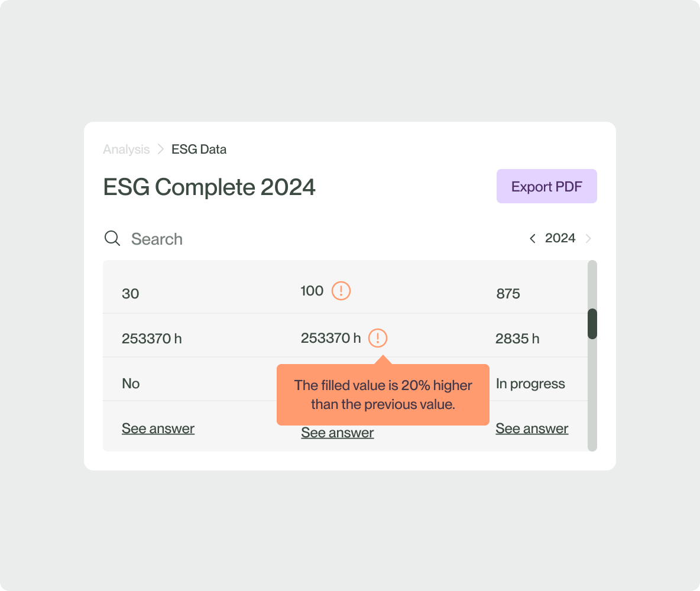This screenshot has height=591, width=700.
Task: Open the right column See answer link
Action: pyautogui.click(x=532, y=428)
